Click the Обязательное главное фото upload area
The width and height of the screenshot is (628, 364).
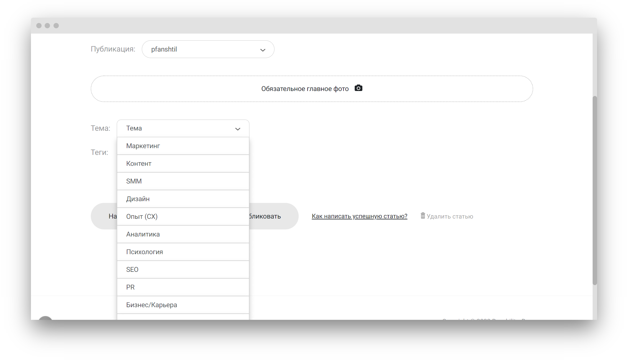(x=312, y=89)
